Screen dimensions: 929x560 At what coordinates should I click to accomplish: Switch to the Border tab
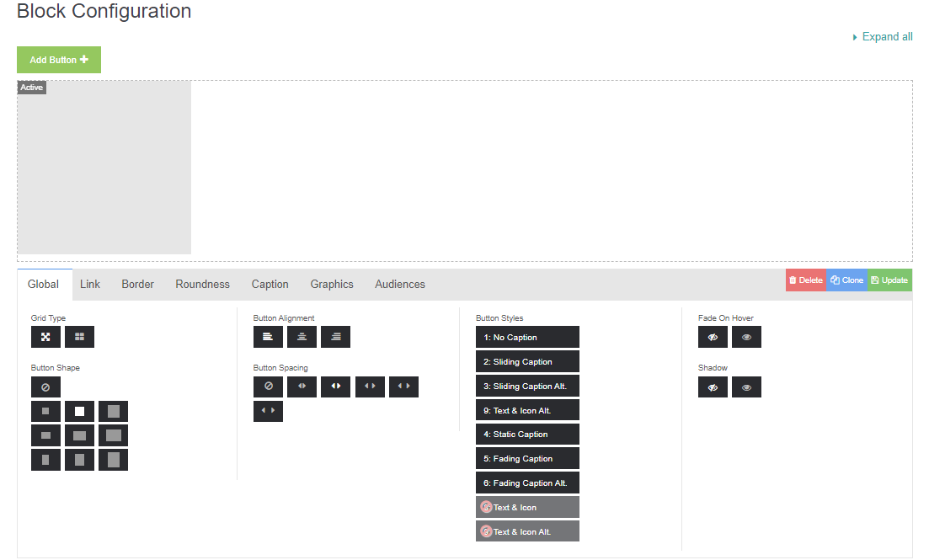[137, 284]
